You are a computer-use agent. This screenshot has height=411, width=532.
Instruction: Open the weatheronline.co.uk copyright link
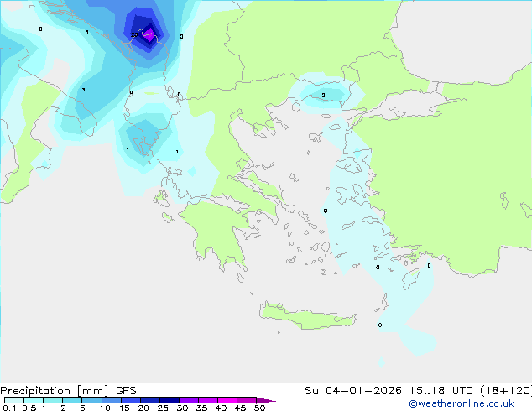[462, 403]
